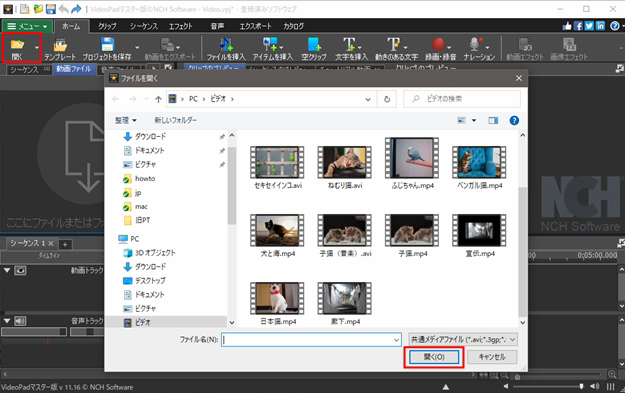Screen dimensions: 625x393
Task: Expand the 開く button dropdown arrow
Action: pos(37,48)
